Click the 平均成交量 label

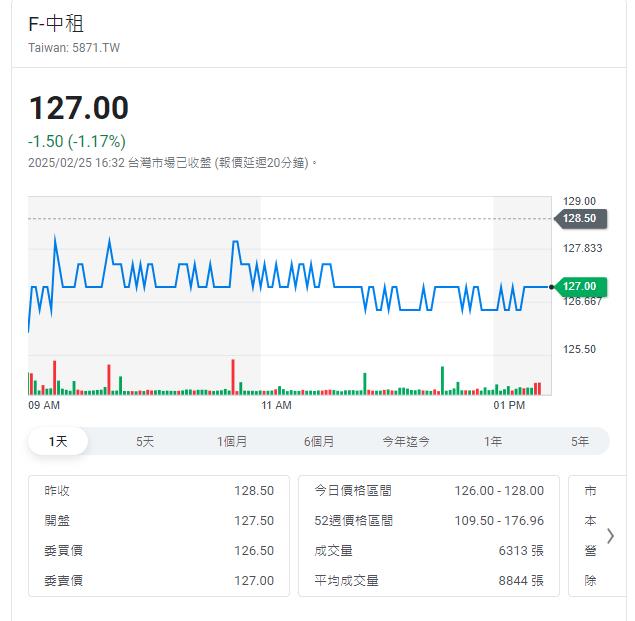tap(347, 580)
